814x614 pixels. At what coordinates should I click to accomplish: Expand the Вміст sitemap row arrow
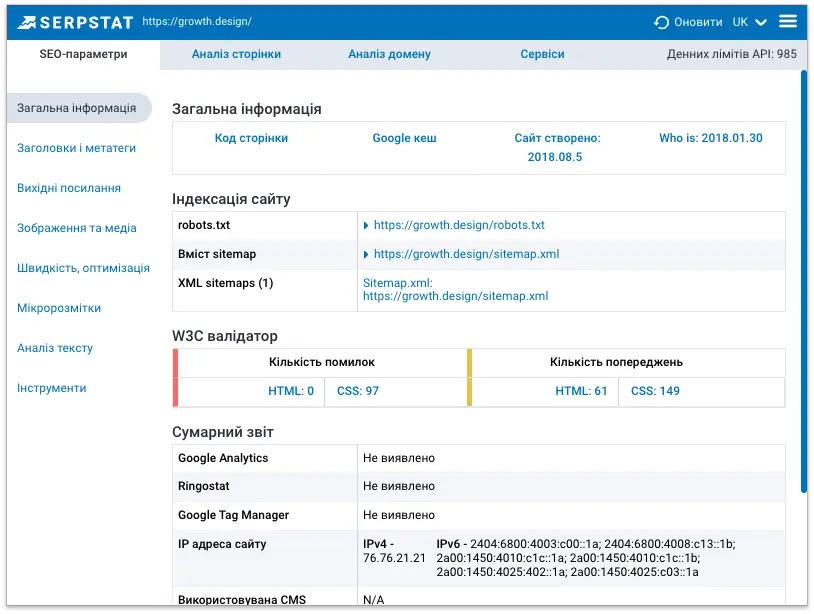coord(366,255)
